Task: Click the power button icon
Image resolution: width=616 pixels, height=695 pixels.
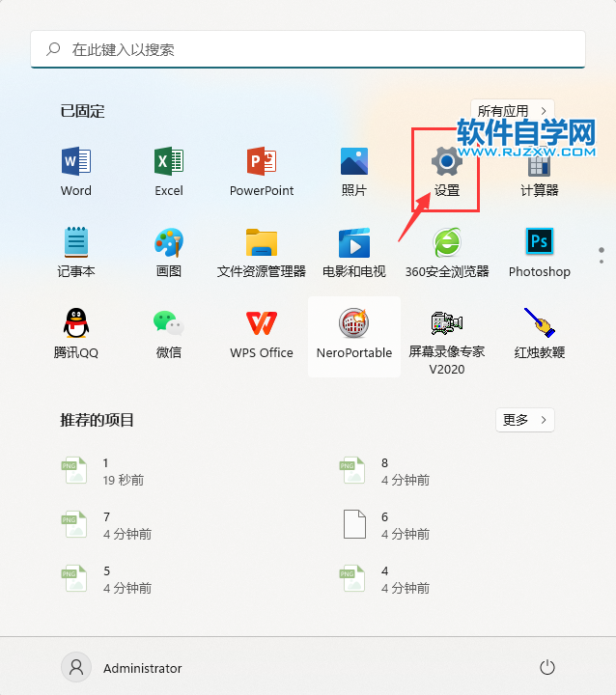Action: pos(547,667)
